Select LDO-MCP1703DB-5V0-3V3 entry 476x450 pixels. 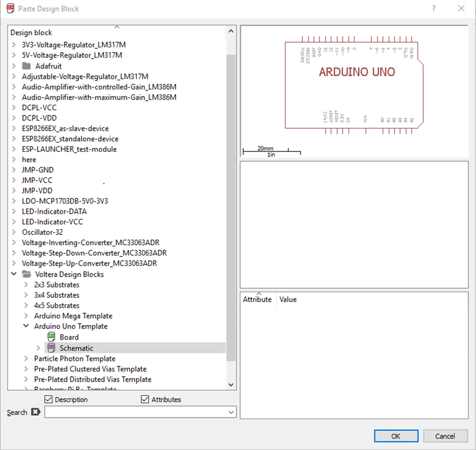tap(65, 201)
